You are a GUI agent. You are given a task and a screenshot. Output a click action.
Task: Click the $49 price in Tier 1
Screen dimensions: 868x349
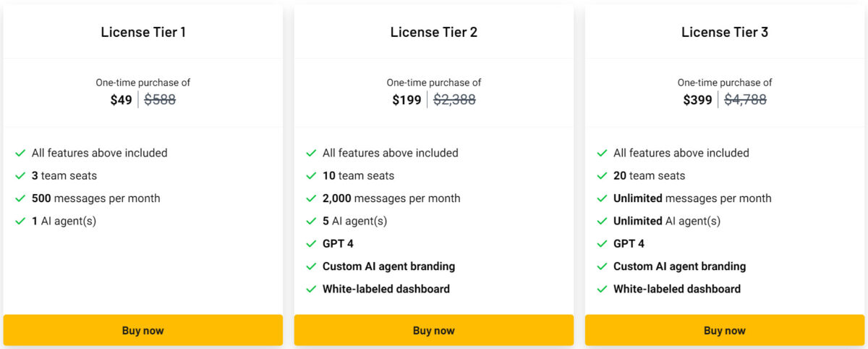tap(121, 100)
